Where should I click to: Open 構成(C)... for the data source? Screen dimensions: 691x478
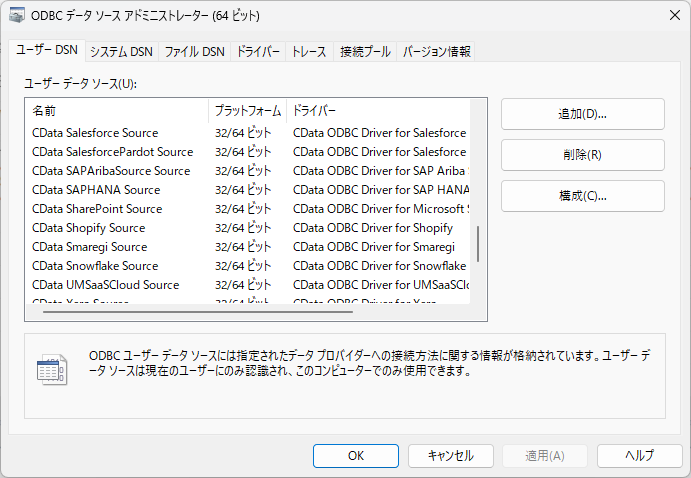(583, 196)
